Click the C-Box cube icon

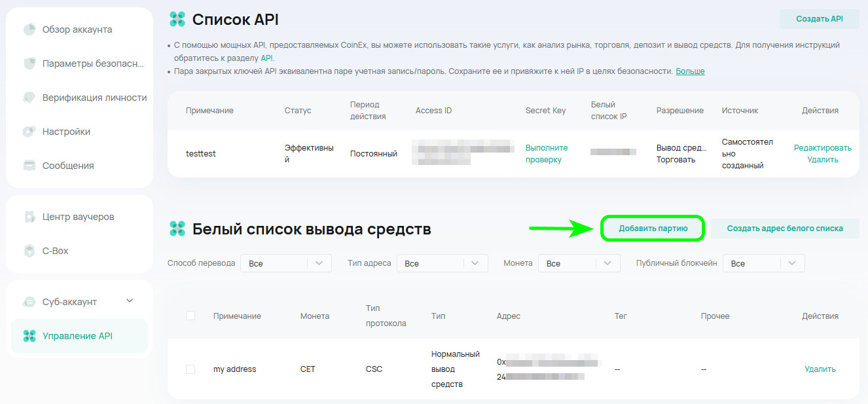click(x=29, y=251)
